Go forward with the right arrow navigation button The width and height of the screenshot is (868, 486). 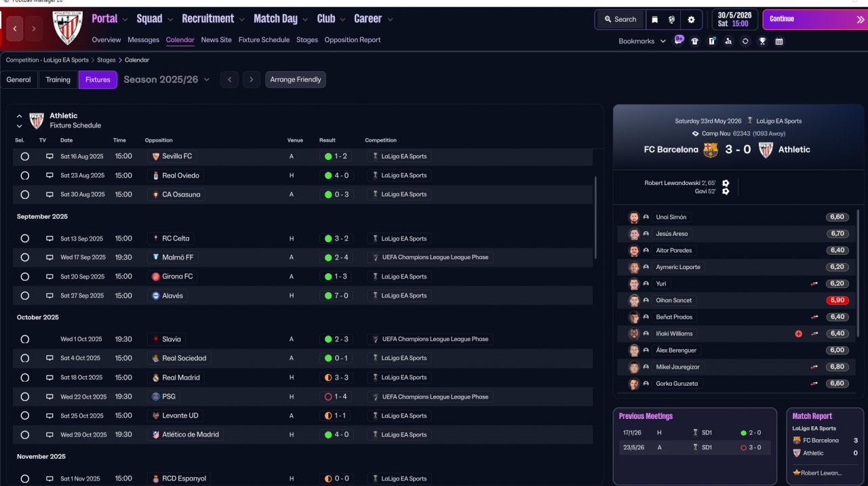[x=33, y=28]
